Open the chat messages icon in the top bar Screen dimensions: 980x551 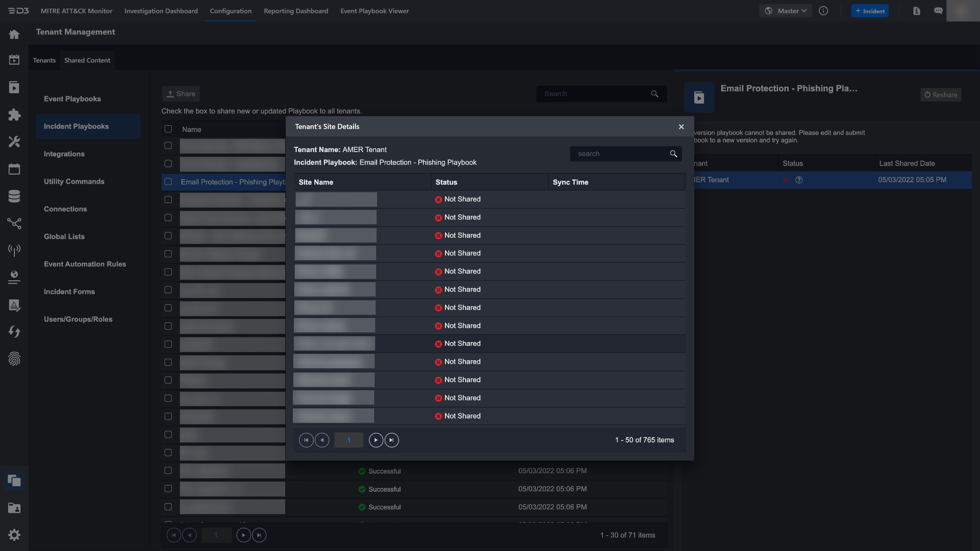tap(938, 11)
